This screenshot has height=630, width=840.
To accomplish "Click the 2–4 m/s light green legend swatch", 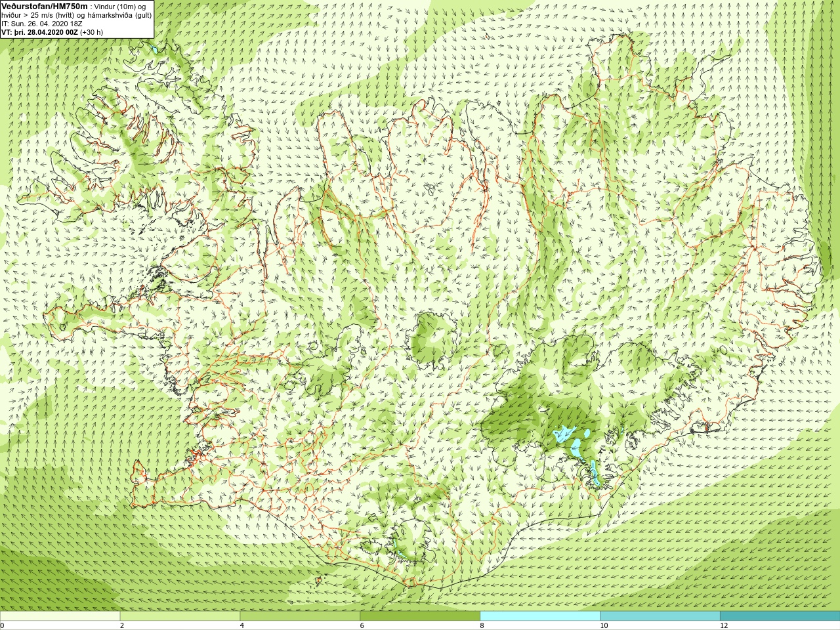I will pos(180,616).
